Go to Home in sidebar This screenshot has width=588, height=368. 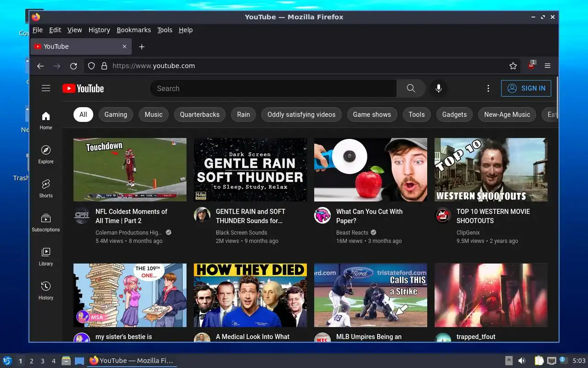(x=46, y=121)
